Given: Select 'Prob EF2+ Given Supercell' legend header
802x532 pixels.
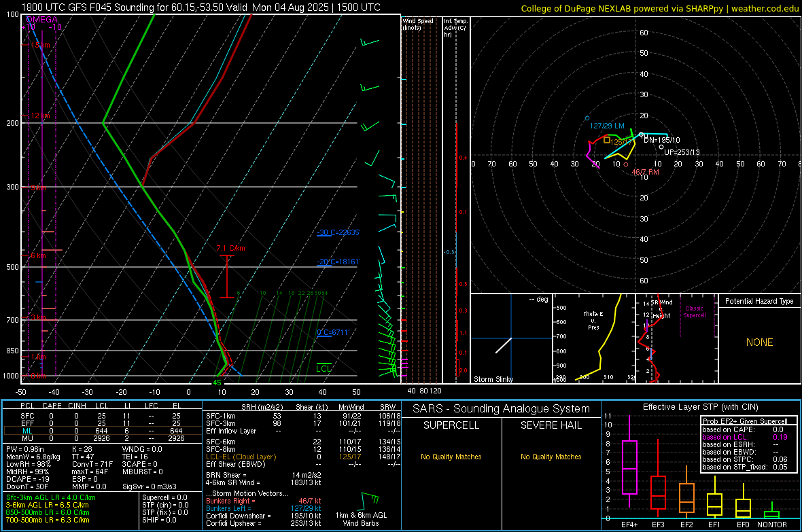Looking at the screenshot, I should pos(744,421).
